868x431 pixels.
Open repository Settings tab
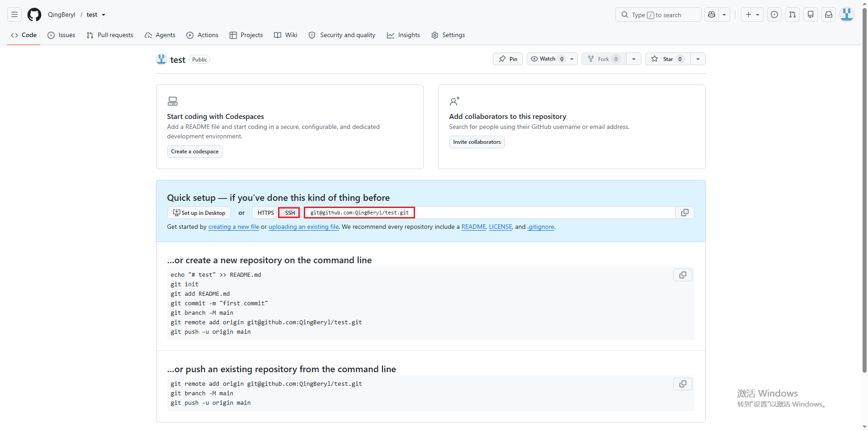pyautogui.click(x=448, y=35)
